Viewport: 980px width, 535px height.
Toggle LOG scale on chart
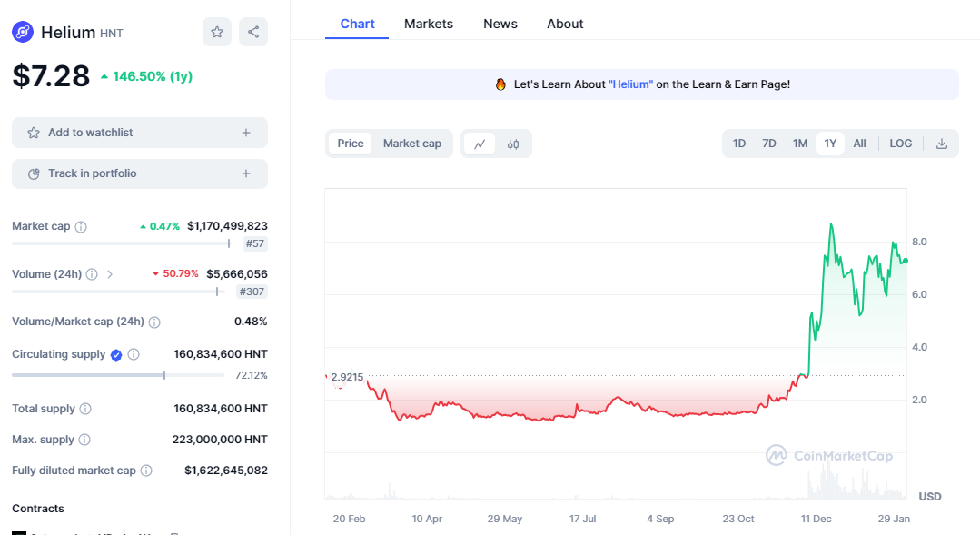(901, 144)
